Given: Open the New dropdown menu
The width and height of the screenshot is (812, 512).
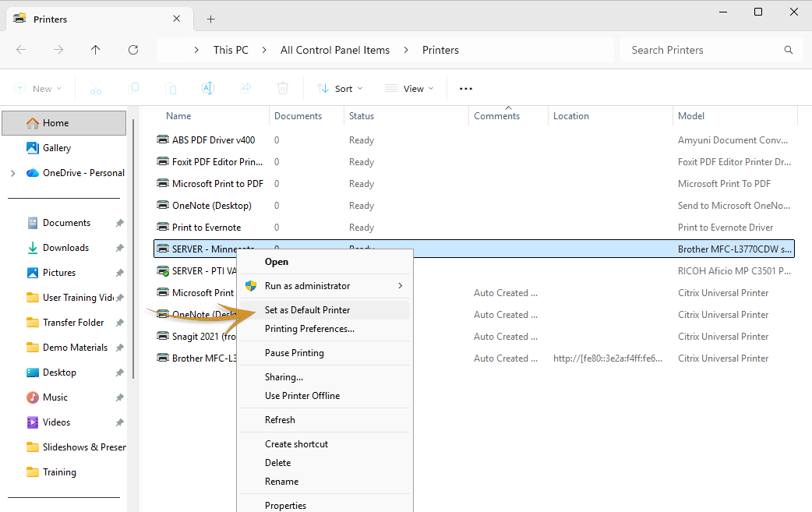Looking at the screenshot, I should (39, 89).
